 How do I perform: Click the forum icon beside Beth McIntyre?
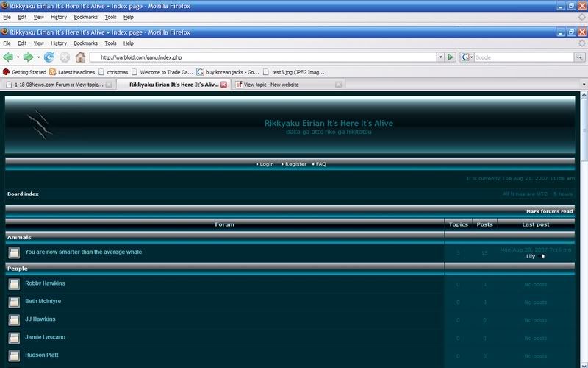14,302
